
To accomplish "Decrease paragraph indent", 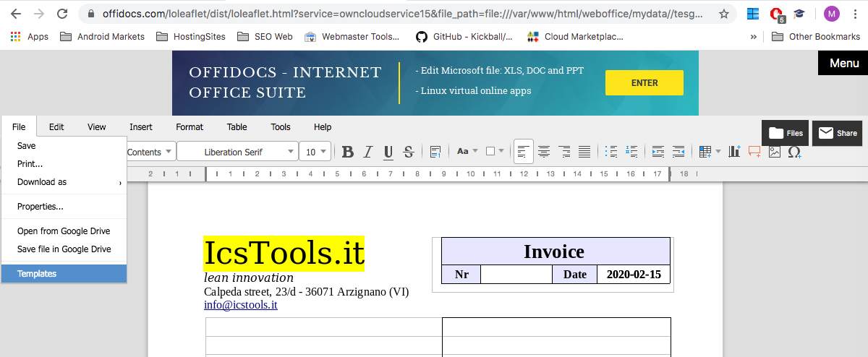I will (678, 152).
